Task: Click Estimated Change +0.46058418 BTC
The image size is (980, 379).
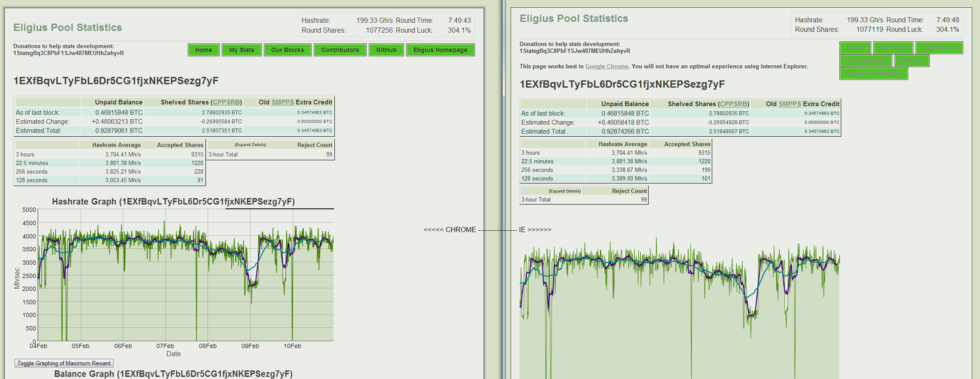Action: pyautogui.click(x=623, y=122)
